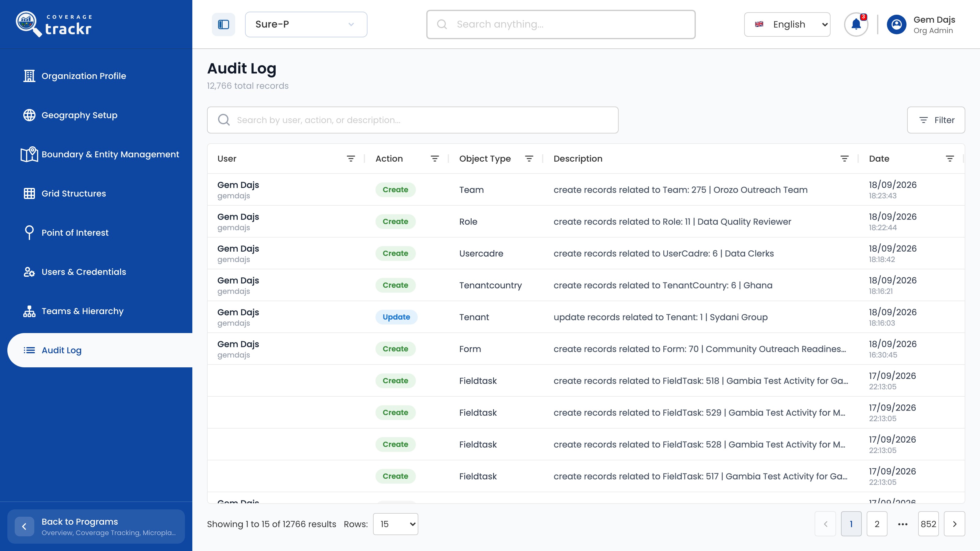Click the Users & Credentials icon

coord(29,272)
